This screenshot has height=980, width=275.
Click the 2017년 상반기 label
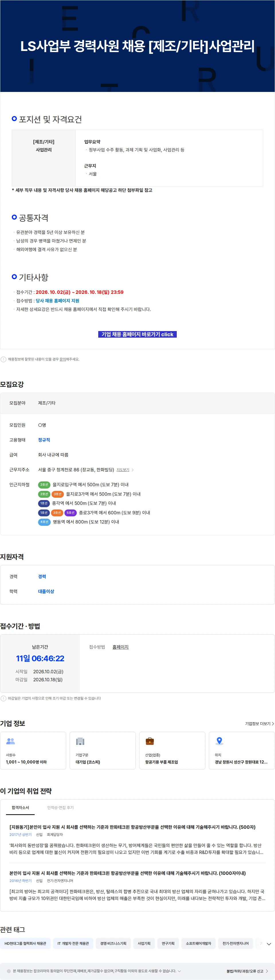tap(21, 835)
